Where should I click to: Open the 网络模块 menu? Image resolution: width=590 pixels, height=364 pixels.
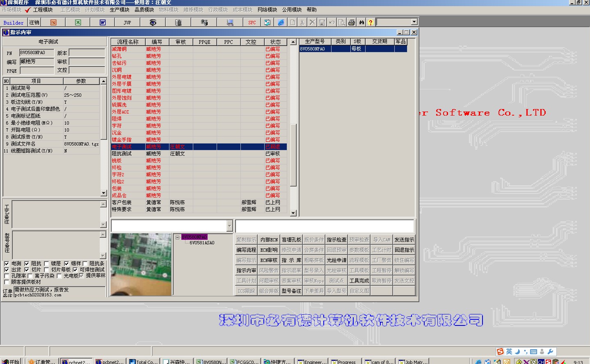point(267,9)
